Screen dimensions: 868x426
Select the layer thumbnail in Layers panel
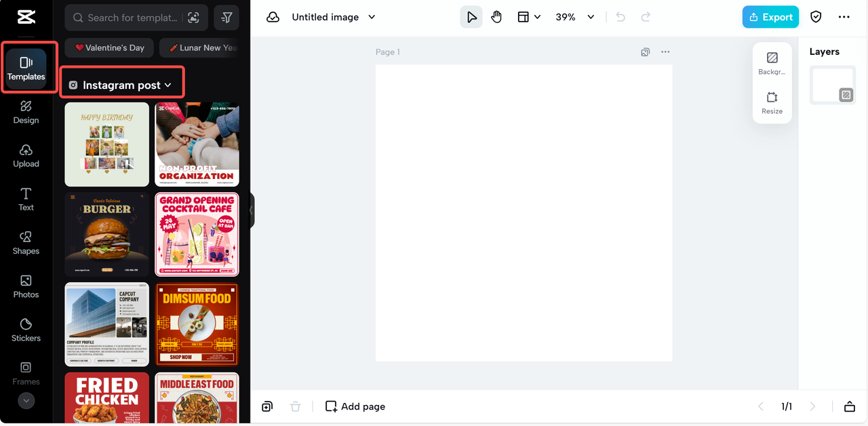coord(833,85)
